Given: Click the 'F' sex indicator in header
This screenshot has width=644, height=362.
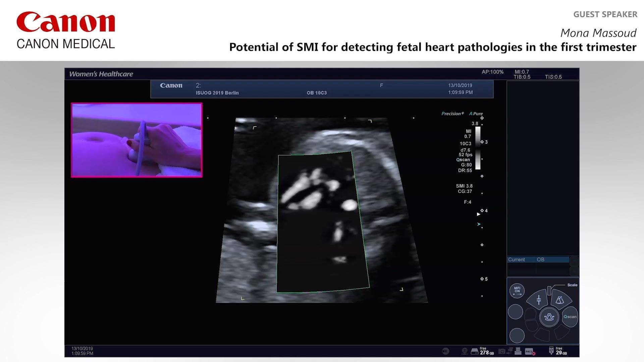Looking at the screenshot, I should click(x=381, y=85).
